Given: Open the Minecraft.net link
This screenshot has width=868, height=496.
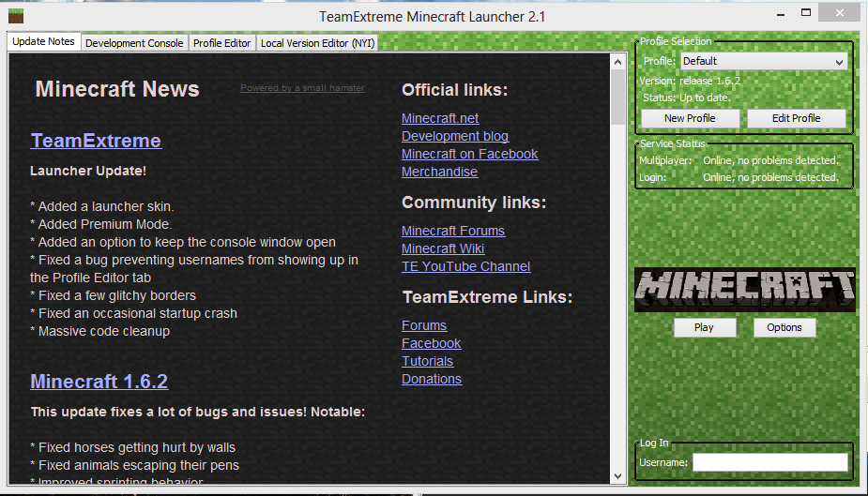Looking at the screenshot, I should 440,118.
